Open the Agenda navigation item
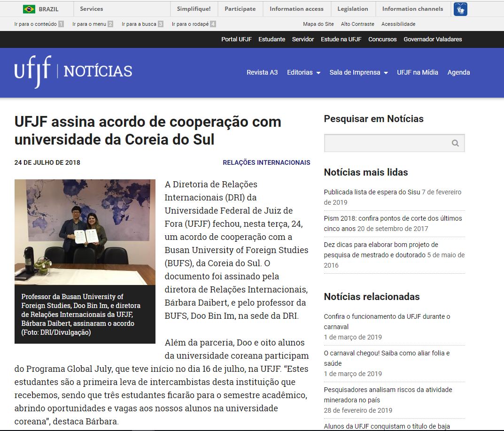This screenshot has height=431, width=504. (x=459, y=72)
